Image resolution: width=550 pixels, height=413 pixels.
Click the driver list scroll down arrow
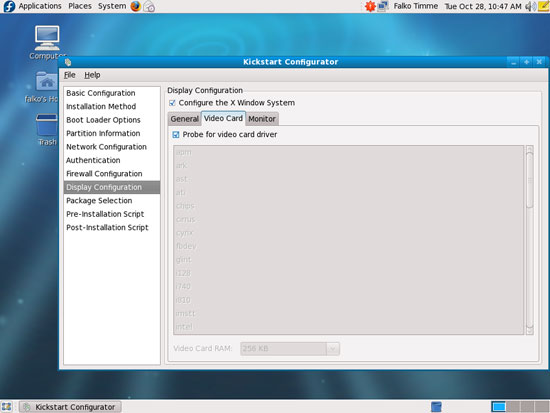tap(530, 331)
